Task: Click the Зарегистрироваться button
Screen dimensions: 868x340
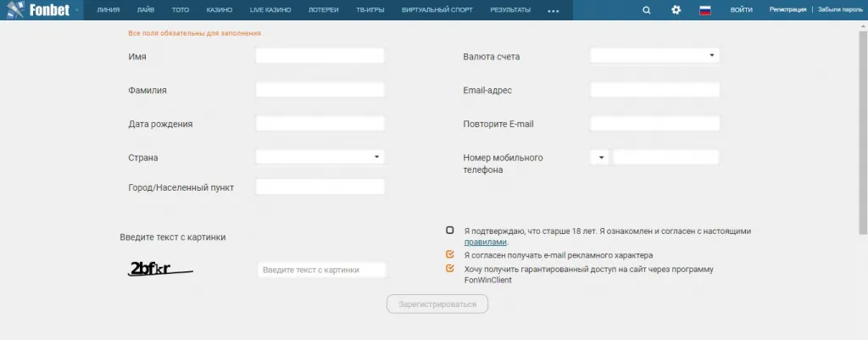Action: (x=437, y=304)
